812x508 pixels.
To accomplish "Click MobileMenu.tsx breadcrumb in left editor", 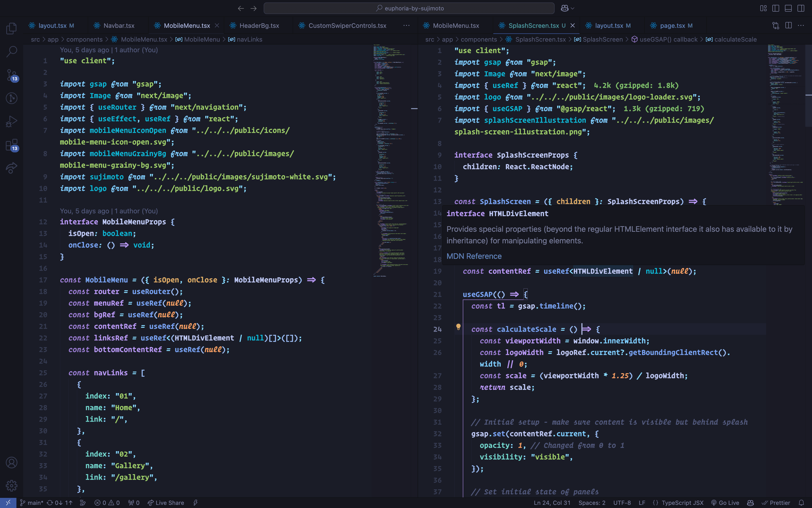I will coord(144,39).
